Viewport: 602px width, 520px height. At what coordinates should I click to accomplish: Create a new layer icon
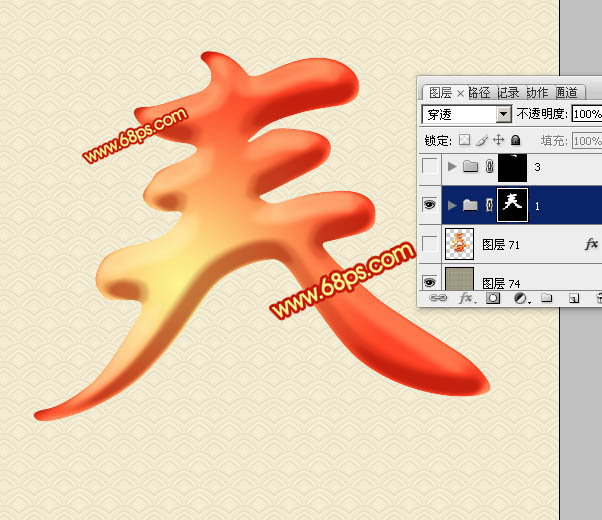click(574, 298)
